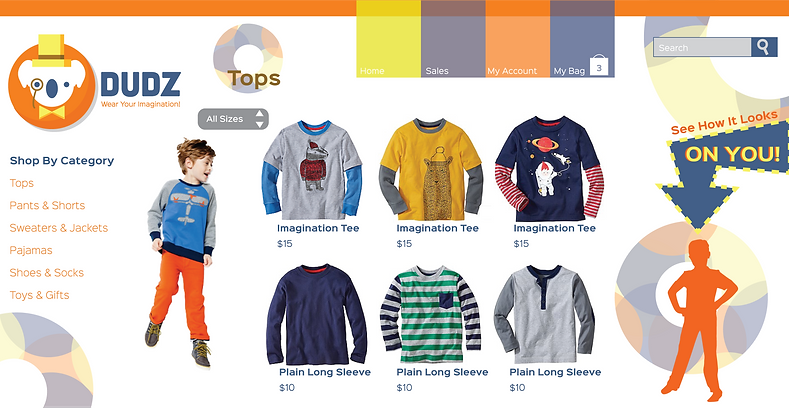Select the yellow bear Imagination Tee
The width and height of the screenshot is (789, 408).
pyautogui.click(x=431, y=169)
